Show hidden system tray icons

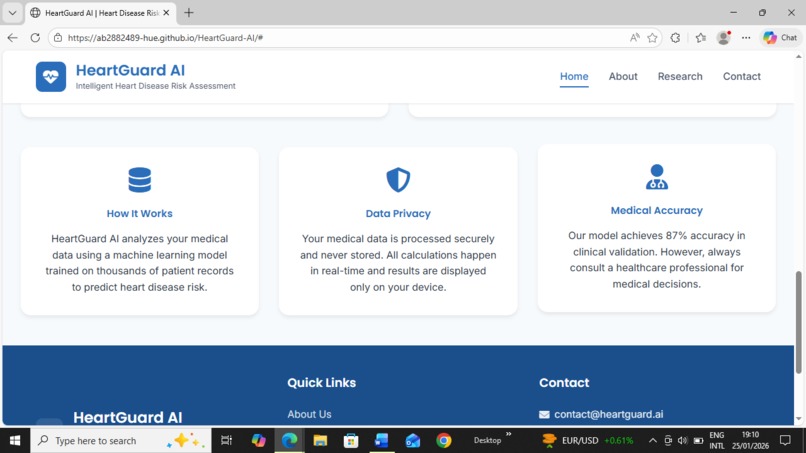tap(652, 441)
